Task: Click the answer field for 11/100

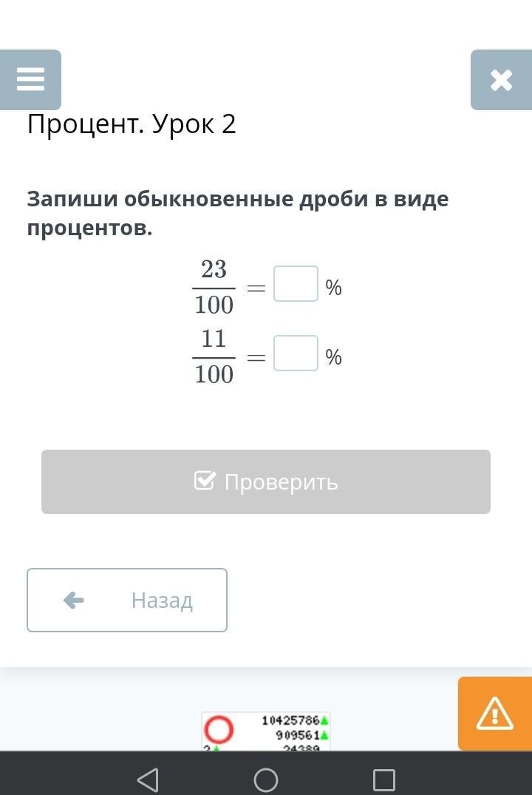Action: coord(296,353)
